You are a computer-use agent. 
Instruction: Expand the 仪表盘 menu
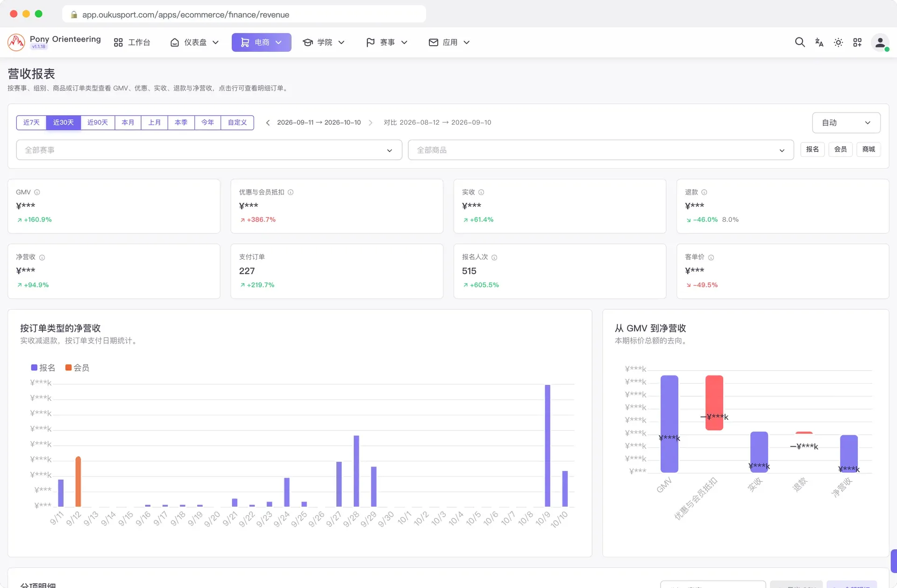click(x=194, y=43)
